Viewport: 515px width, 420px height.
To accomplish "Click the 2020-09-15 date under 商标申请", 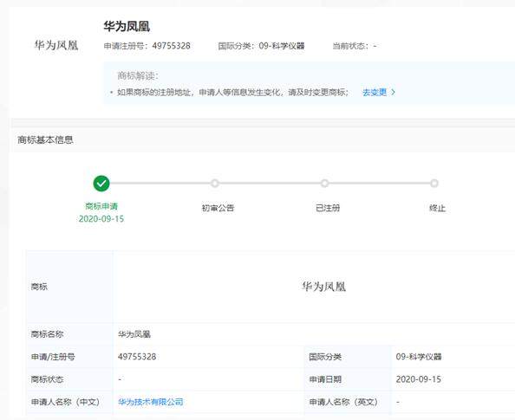I will tap(101, 218).
